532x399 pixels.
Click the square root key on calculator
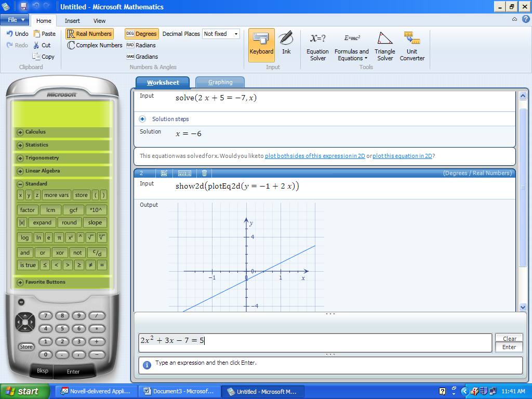pyautogui.click(x=90, y=237)
